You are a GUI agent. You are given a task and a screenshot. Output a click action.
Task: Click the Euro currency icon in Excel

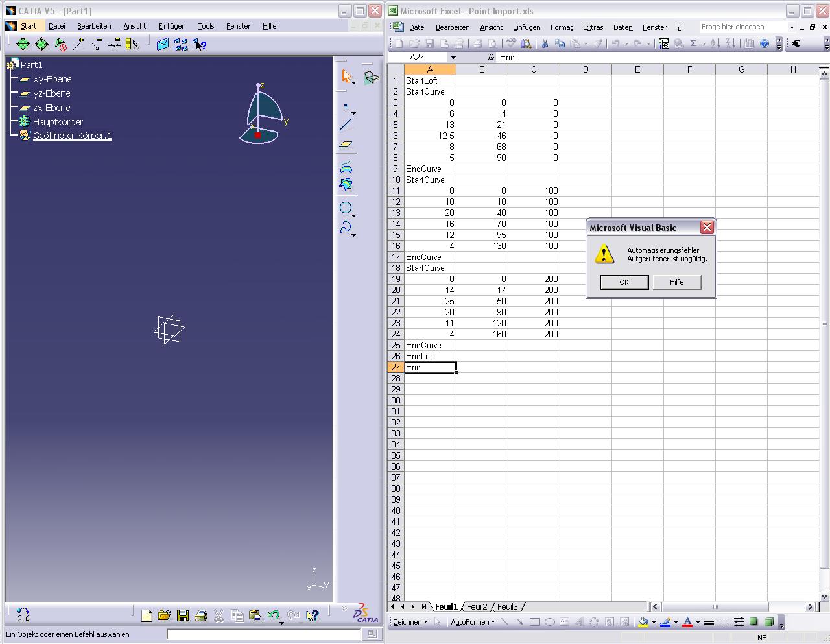click(796, 43)
